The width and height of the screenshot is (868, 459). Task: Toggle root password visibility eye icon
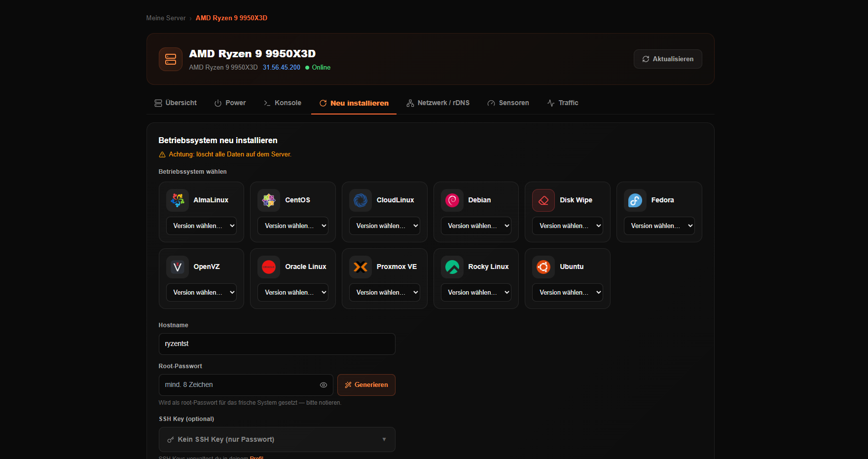(324, 385)
